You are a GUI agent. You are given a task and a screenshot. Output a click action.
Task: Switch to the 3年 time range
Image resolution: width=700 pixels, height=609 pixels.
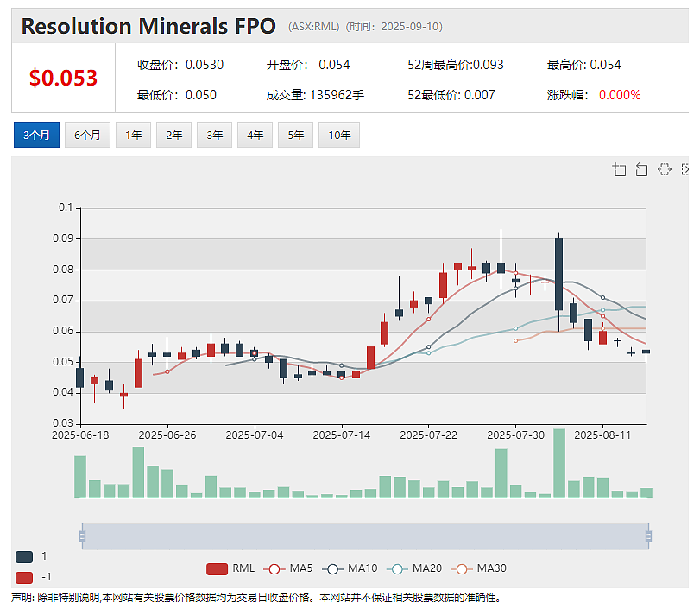click(x=215, y=135)
